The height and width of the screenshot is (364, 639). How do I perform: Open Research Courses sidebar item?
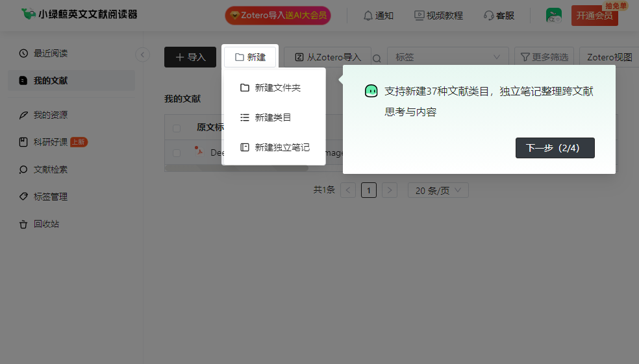pos(71,142)
